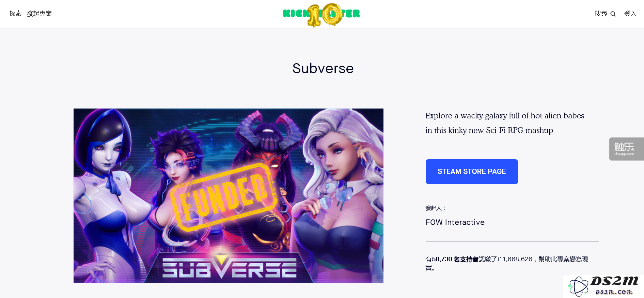This screenshot has width=644, height=298.
Task: Click the 登入 login link
Action: pyautogui.click(x=630, y=14)
